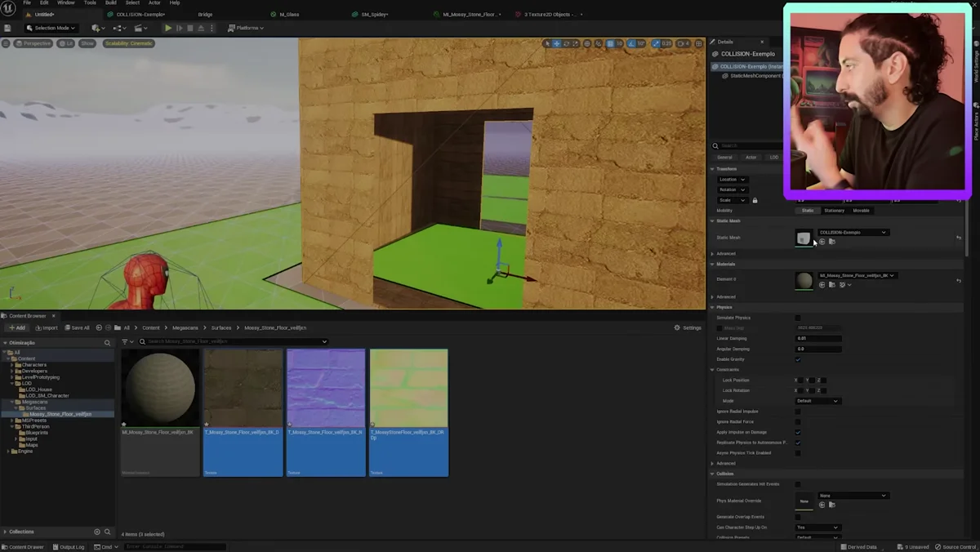This screenshot has width=980, height=552.
Task: Open the Cinematics clapperboard icon dropdown
Action: 141,28
